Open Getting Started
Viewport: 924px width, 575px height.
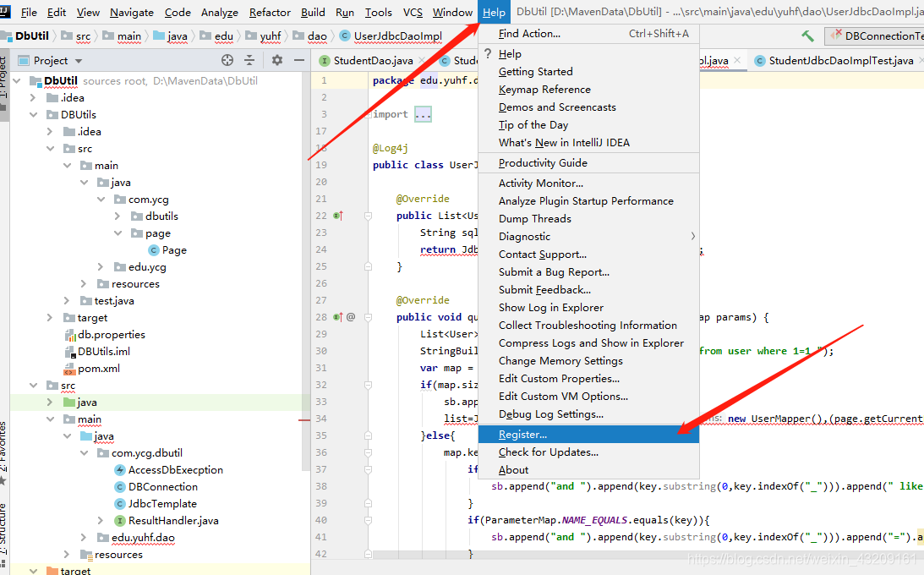point(588,71)
